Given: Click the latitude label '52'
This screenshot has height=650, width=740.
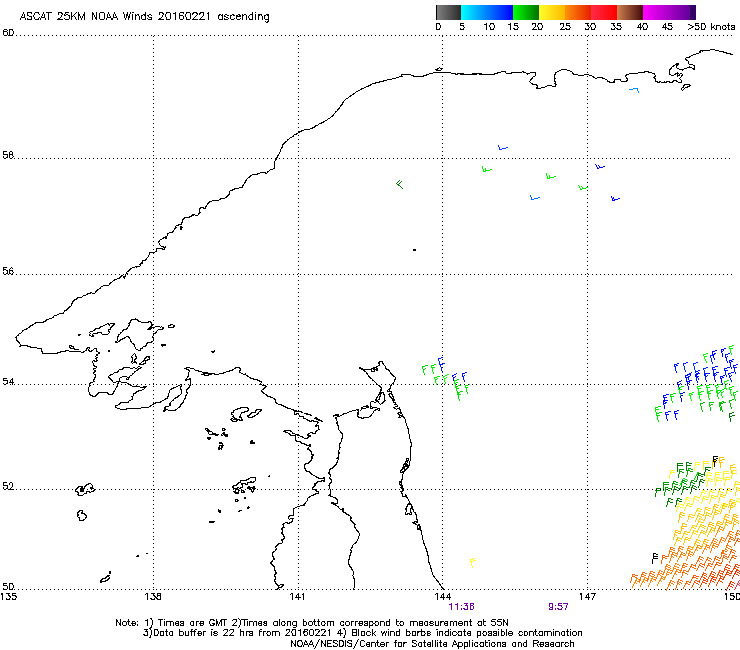Looking at the screenshot, I should [x=8, y=486].
